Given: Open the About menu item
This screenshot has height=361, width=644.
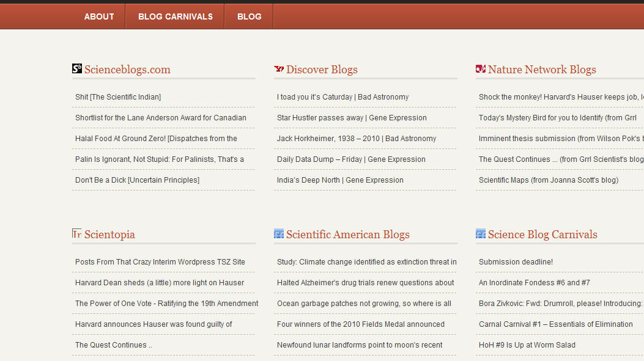Looking at the screenshot, I should pyautogui.click(x=99, y=16).
